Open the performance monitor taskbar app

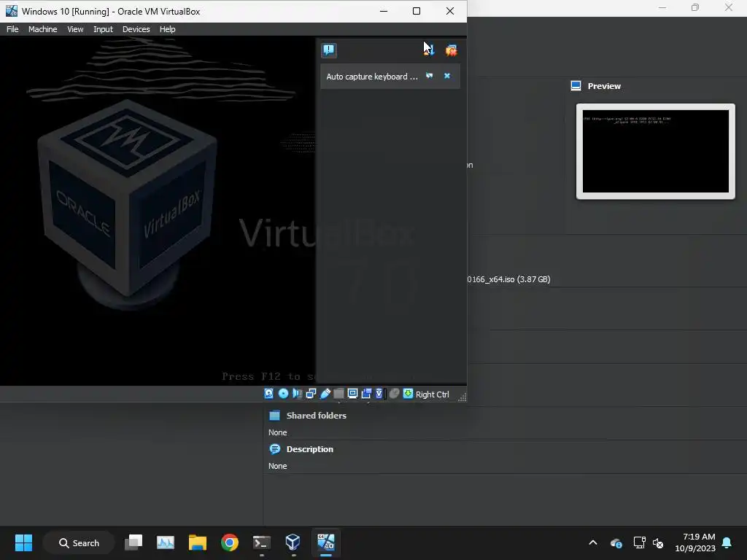coord(166,542)
